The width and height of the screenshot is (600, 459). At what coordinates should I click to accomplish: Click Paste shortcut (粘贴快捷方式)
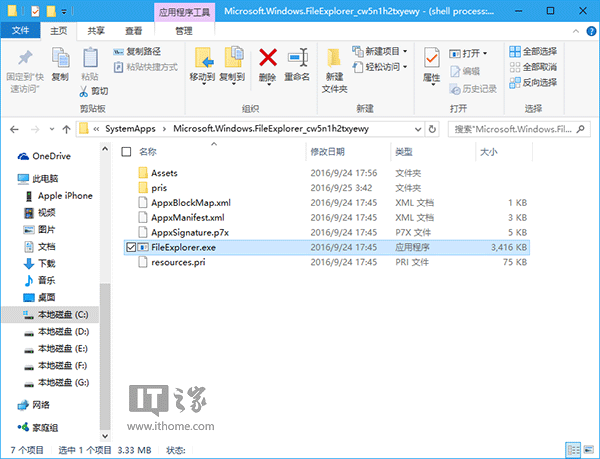[x=146, y=67]
